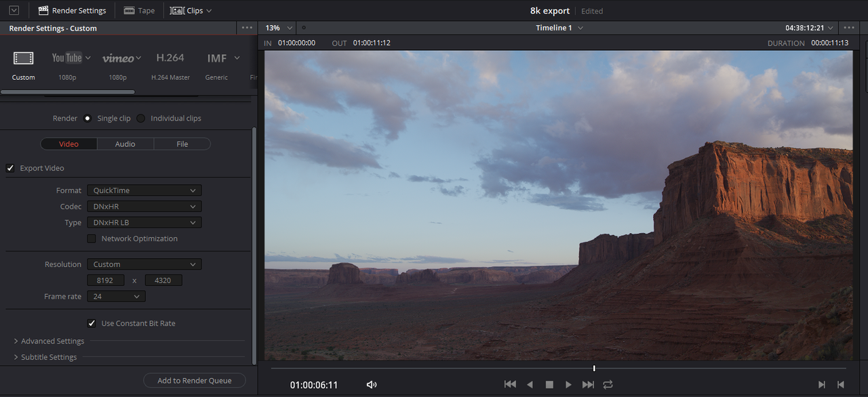
Task: Open Render Settings panel options menu (three dots)
Action: coord(247,28)
